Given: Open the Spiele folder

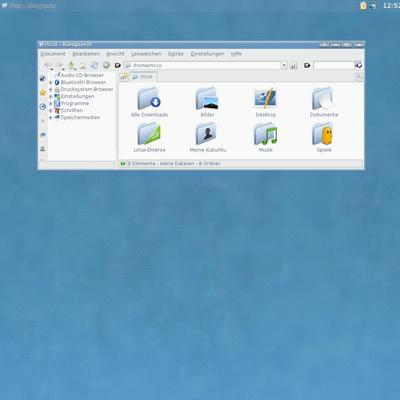Looking at the screenshot, I should 324,137.
